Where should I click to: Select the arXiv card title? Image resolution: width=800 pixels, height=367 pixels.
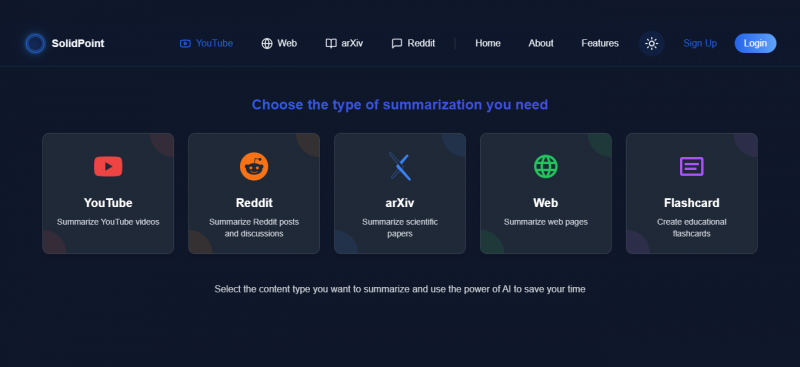click(x=400, y=203)
